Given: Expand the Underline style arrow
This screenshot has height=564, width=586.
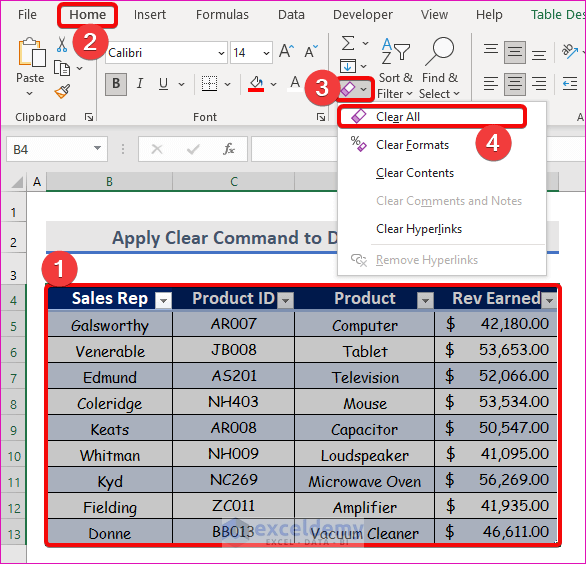Looking at the screenshot, I should coord(182,84).
